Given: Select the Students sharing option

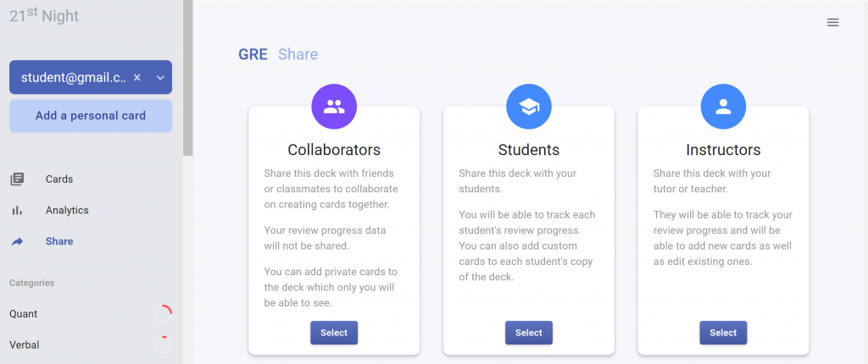Looking at the screenshot, I should pos(529,333).
